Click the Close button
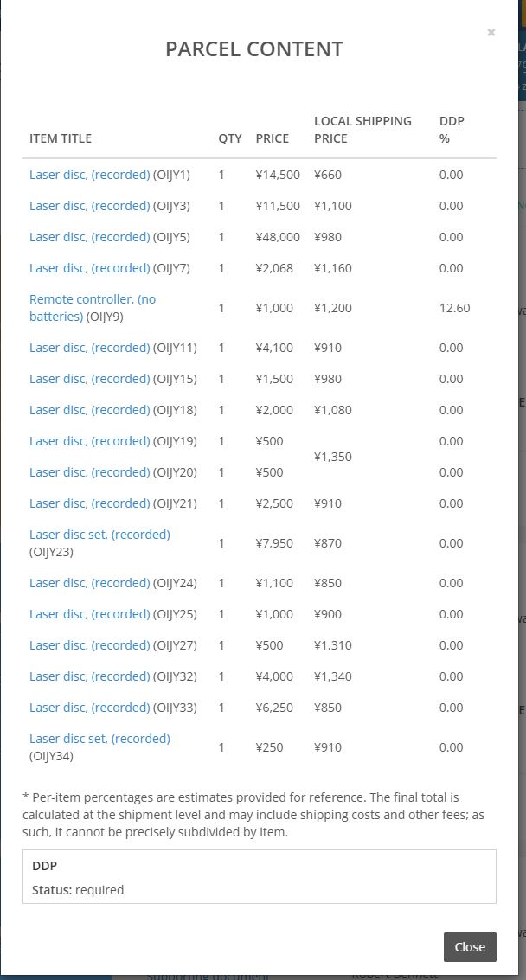 tap(470, 947)
